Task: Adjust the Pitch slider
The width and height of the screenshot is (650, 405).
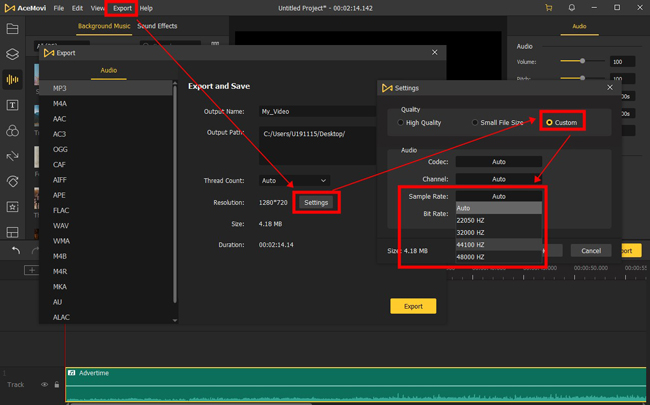Action: 582,78
